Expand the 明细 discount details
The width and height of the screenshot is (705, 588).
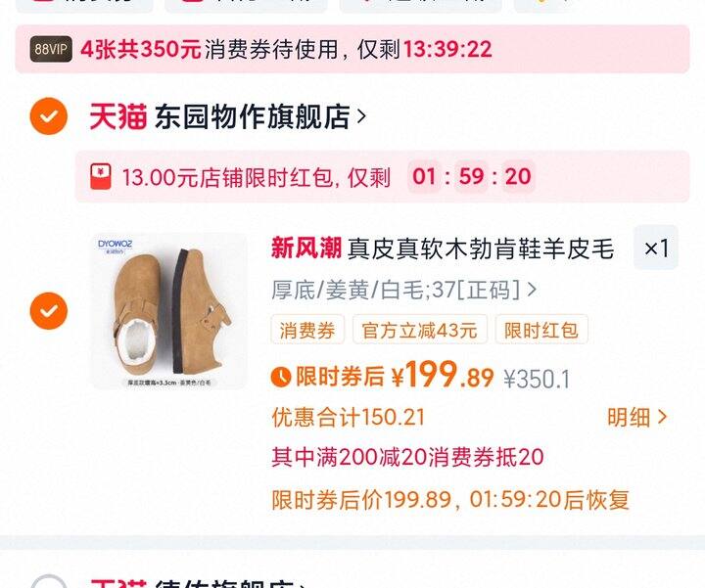[x=636, y=417]
